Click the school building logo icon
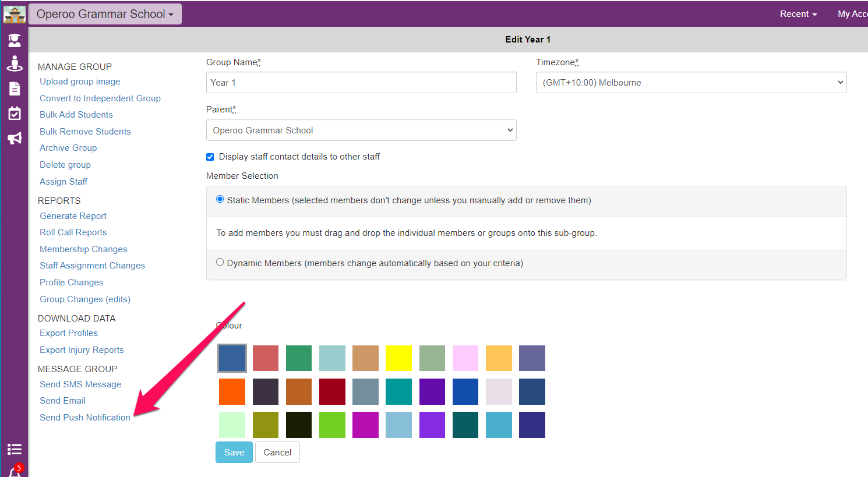 [x=14, y=14]
